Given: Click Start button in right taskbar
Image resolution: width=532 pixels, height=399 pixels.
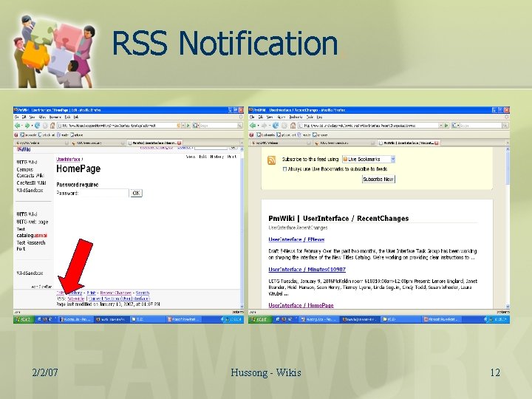Looking at the screenshot, I should tap(259, 319).
